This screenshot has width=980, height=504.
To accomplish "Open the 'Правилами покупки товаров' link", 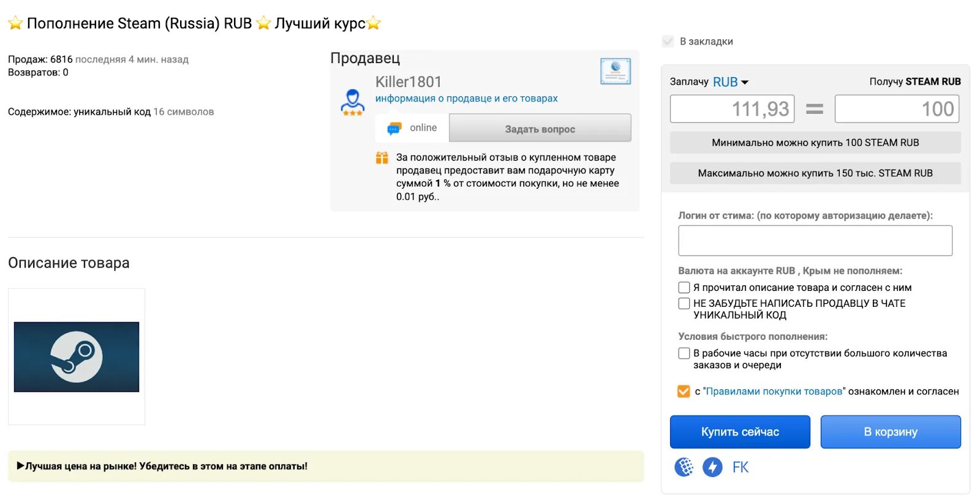I will pos(774,391).
